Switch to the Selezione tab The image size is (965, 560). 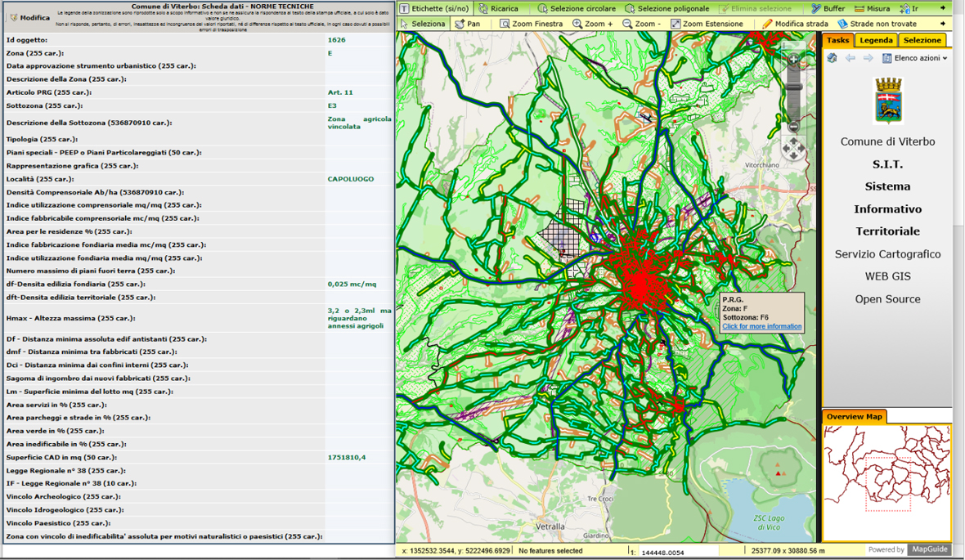tap(922, 40)
